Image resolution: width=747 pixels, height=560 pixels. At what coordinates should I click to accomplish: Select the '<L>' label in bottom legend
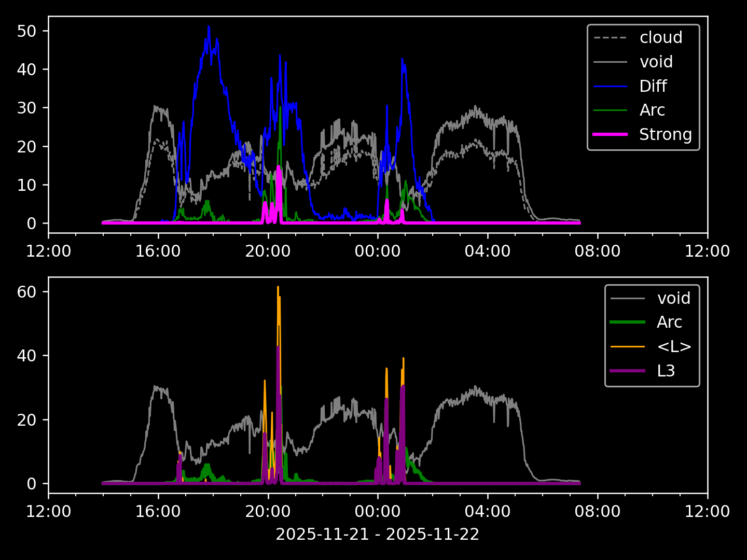tap(674, 346)
